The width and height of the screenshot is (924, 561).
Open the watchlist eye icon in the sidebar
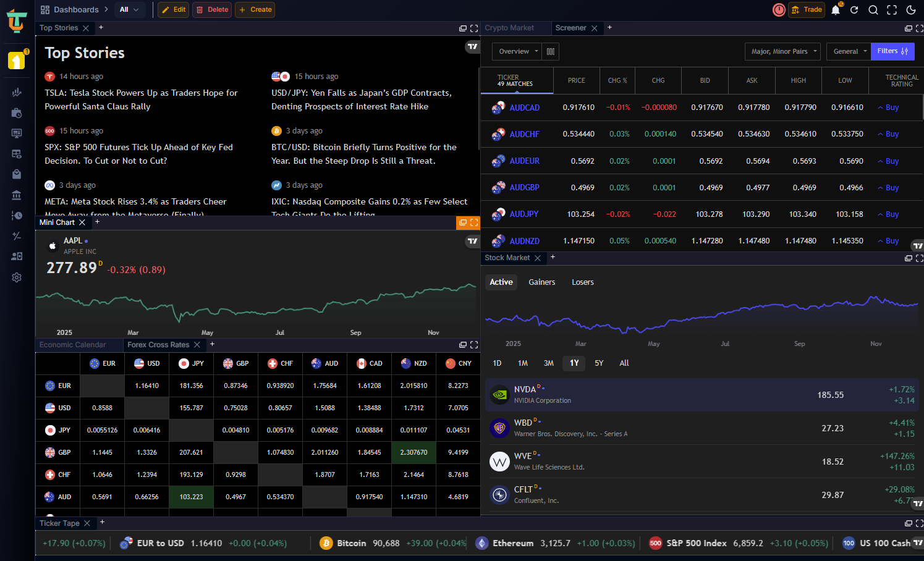tap(17, 154)
